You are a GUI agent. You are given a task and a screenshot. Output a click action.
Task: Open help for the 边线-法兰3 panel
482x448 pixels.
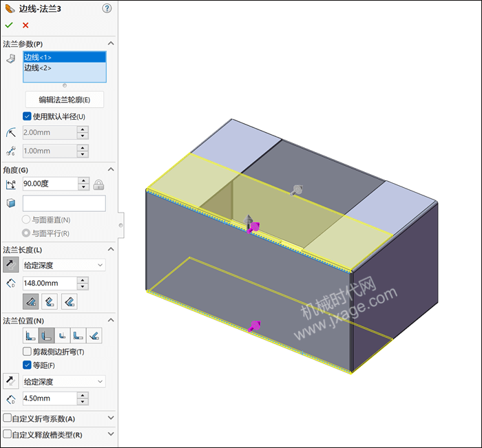(x=107, y=9)
